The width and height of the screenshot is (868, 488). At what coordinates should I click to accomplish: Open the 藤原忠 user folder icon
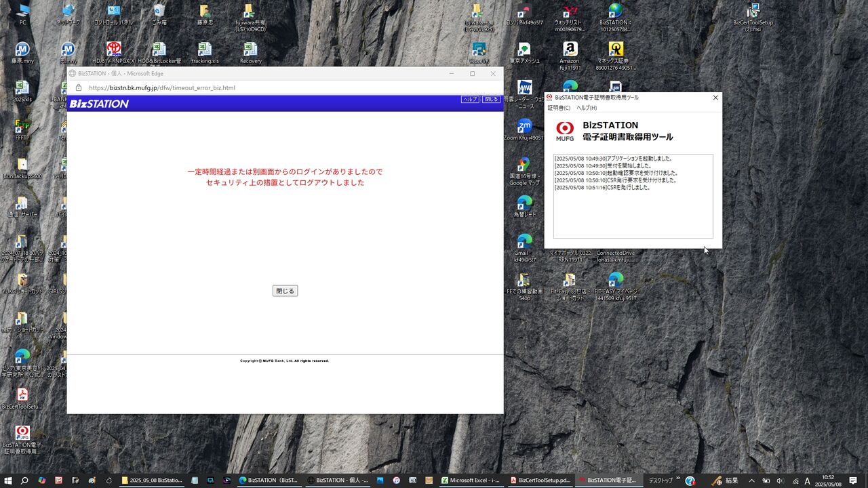point(205,14)
